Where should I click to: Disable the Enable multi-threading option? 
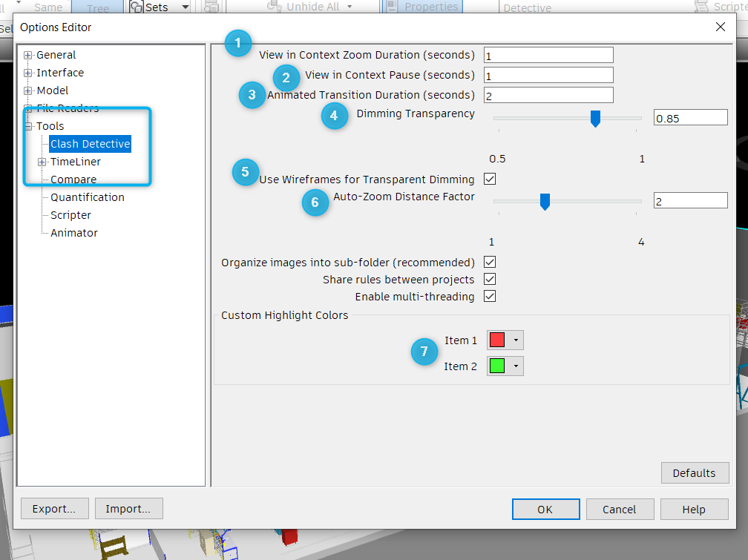[x=489, y=296]
